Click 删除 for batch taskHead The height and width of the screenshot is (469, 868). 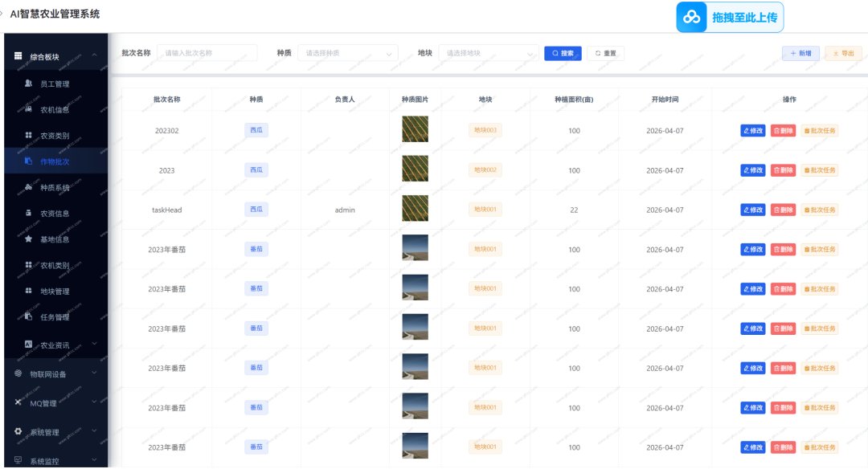[x=784, y=210]
